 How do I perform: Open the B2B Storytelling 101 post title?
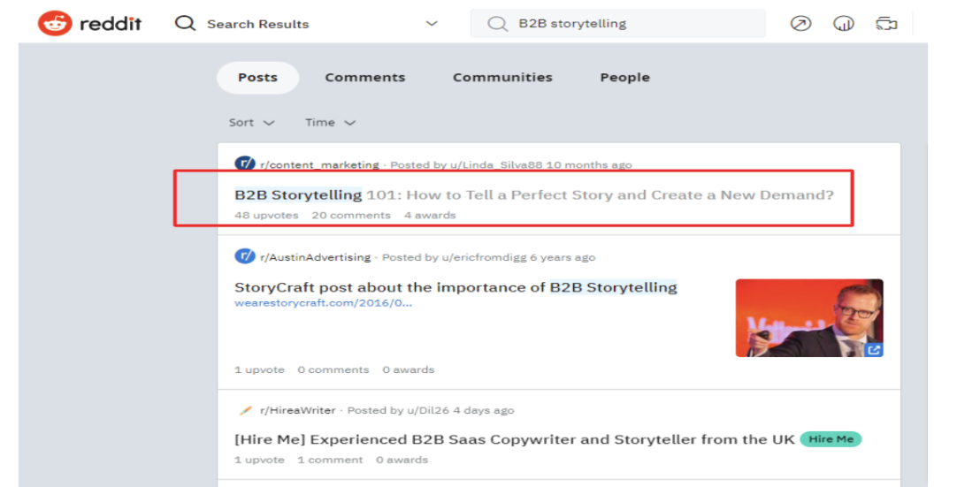click(534, 194)
